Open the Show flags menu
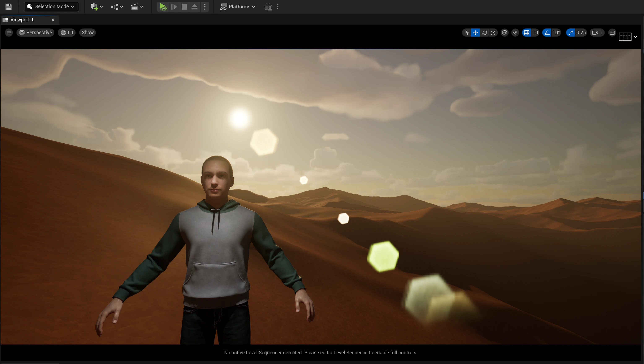The height and width of the screenshot is (364, 644). pyautogui.click(x=87, y=33)
